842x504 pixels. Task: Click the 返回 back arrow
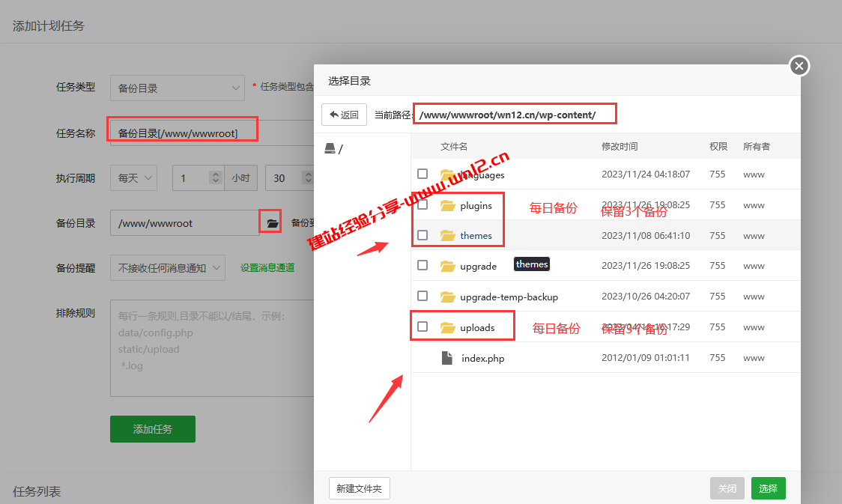[x=344, y=114]
